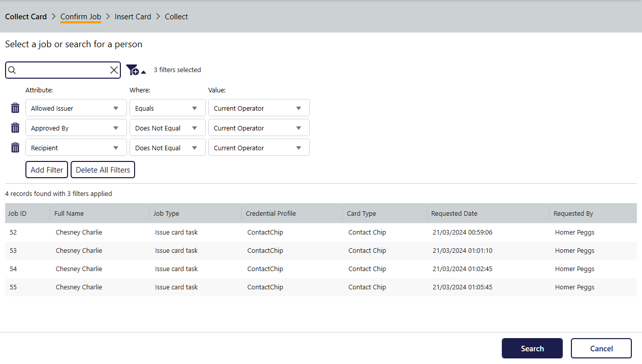Click date 21/03/2024 00:59:06

462,232
